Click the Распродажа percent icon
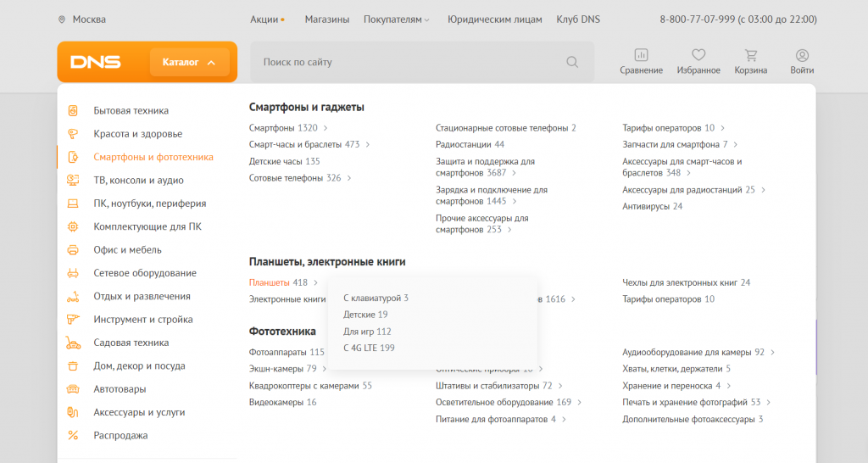868x463 pixels. coord(73,435)
